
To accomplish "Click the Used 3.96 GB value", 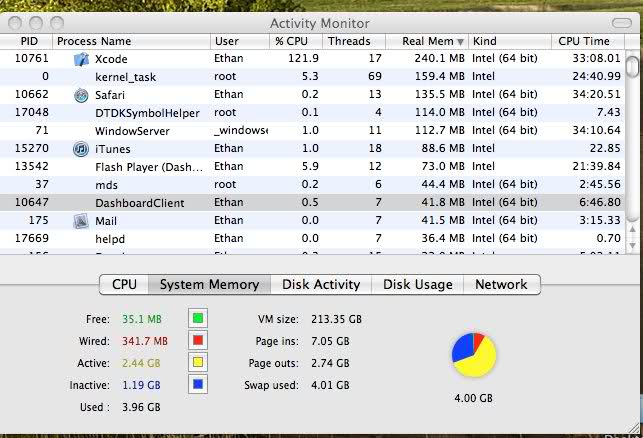I will 141,407.
